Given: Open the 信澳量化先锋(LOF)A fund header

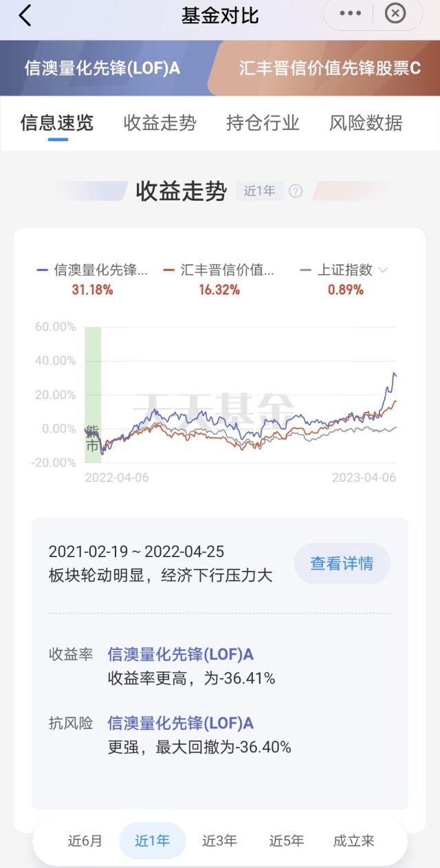Looking at the screenshot, I should click(103, 68).
